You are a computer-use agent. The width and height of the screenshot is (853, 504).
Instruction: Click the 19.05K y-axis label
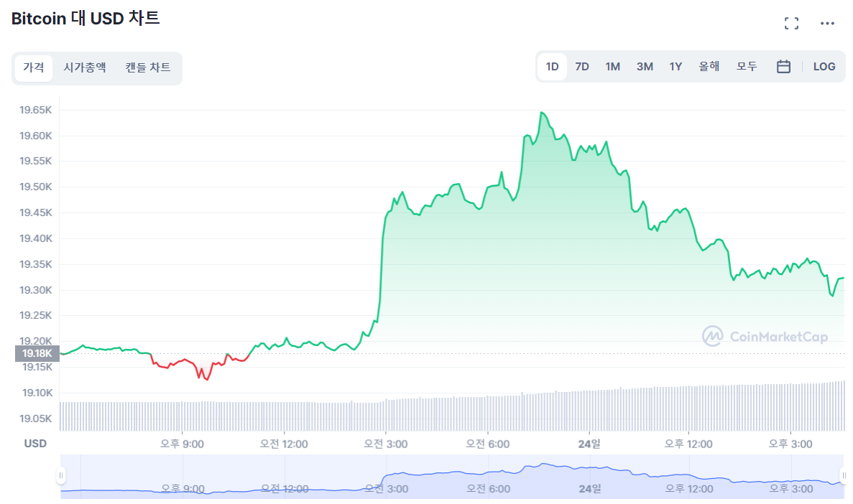[x=36, y=419]
